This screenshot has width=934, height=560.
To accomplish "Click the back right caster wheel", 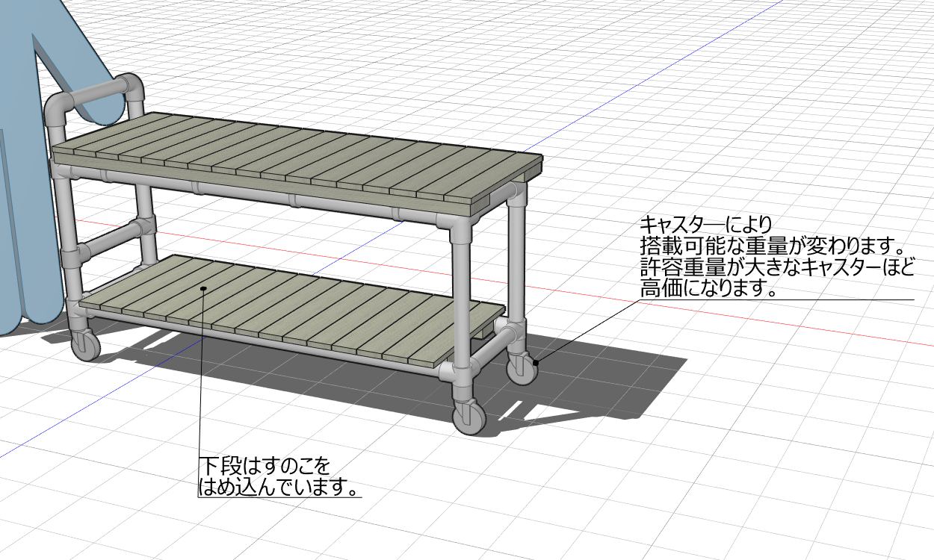I will (x=522, y=367).
